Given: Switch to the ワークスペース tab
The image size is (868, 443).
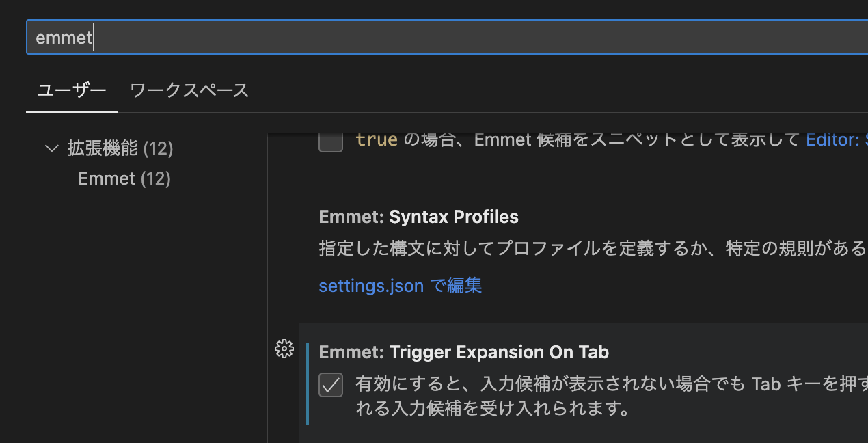Looking at the screenshot, I should point(189,90).
